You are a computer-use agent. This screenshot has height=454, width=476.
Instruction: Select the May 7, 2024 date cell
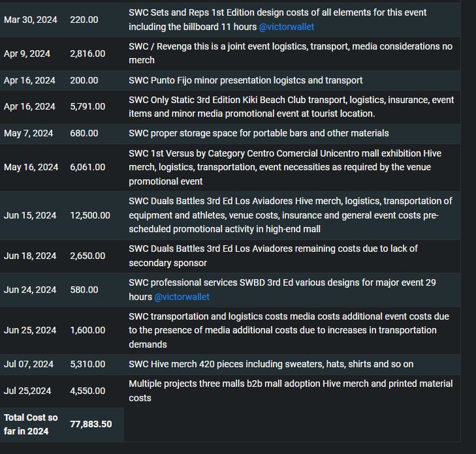[28, 134]
